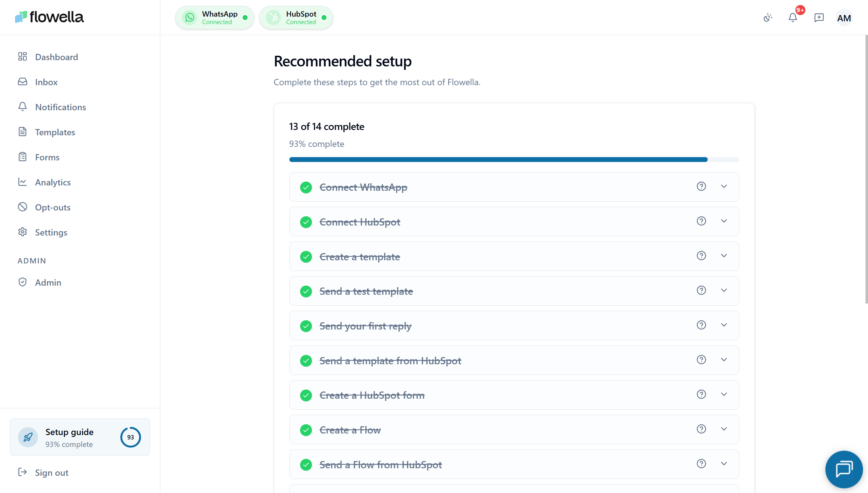Open help for Create a Flow step
868x493 pixels.
[701, 429]
